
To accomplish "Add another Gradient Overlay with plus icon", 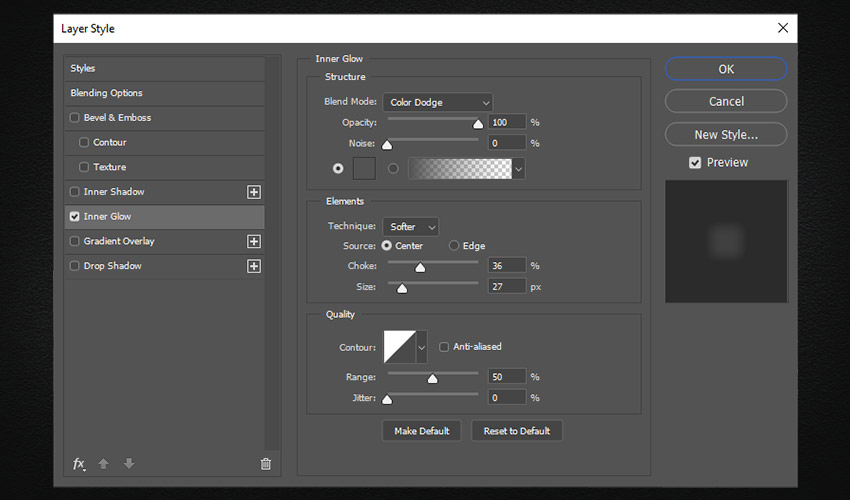I will tap(254, 241).
